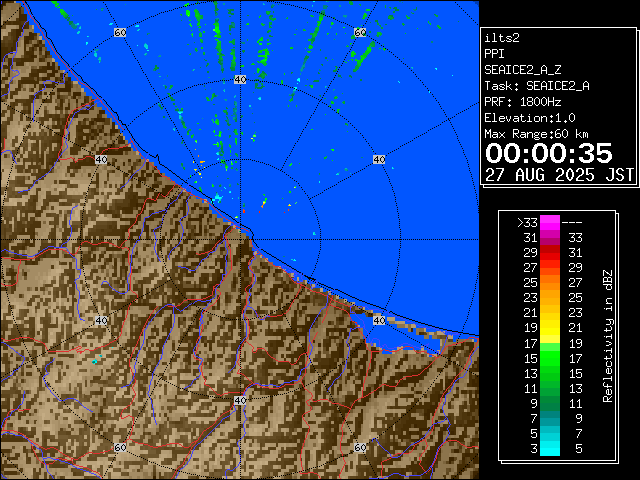
Task: Click the 60 km ring label at bottom left
Action: [120, 447]
